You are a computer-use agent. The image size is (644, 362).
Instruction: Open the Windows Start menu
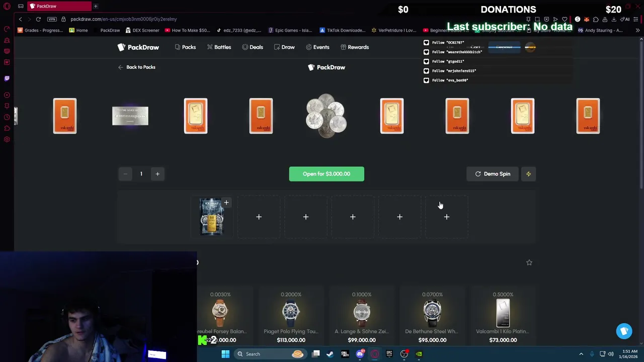[225, 354]
